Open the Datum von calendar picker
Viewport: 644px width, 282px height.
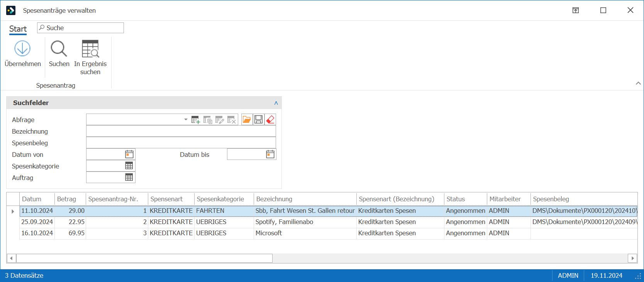pyautogui.click(x=129, y=155)
